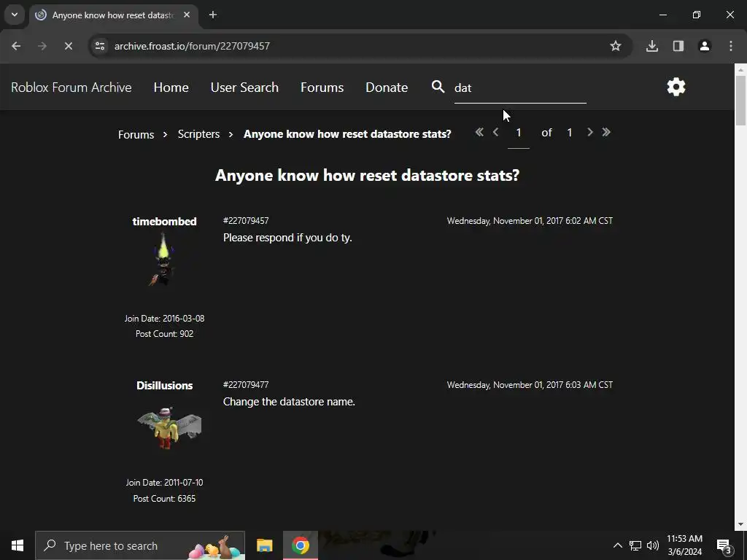Screen dimensions: 747x560
Task: Click the search magnifier icon in the navbar
Action: [x=438, y=87]
